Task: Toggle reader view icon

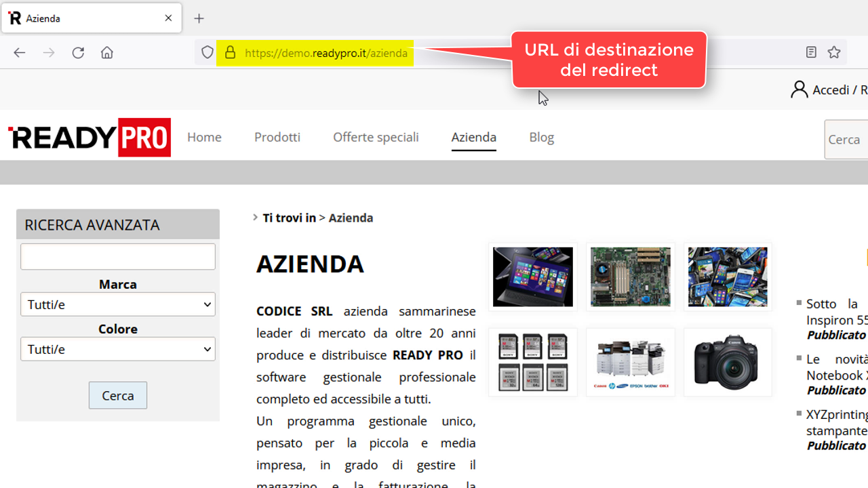Action: coord(811,53)
